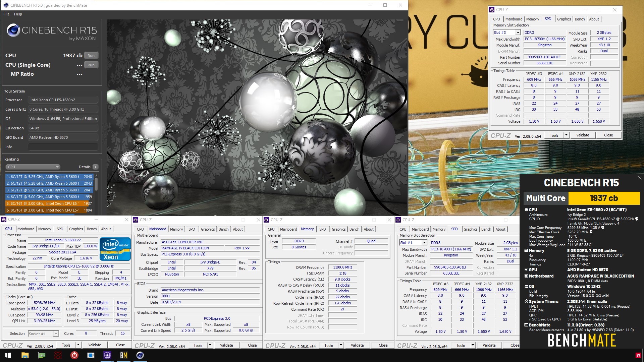Click Close button in CPU-Z processor window
This screenshot has width=644, height=362.
point(120,345)
